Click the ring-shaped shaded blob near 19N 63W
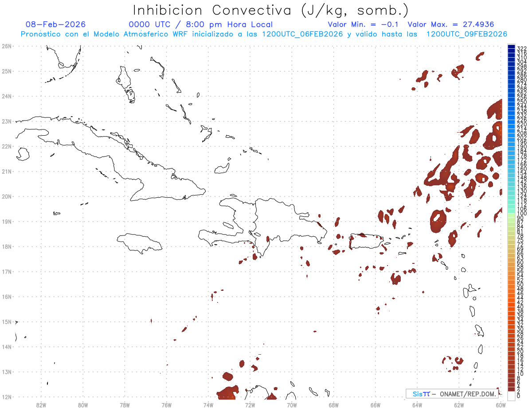 point(438,221)
